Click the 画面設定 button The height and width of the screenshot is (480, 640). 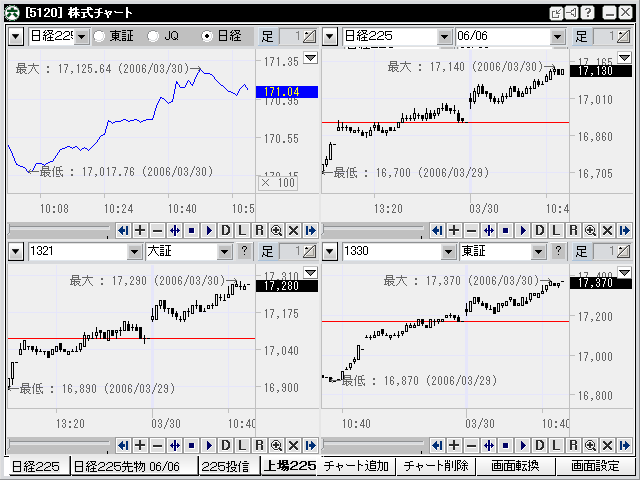[595, 466]
